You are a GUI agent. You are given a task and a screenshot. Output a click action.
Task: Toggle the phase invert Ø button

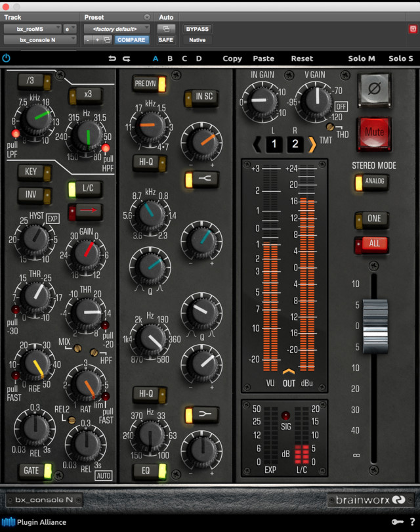click(374, 91)
